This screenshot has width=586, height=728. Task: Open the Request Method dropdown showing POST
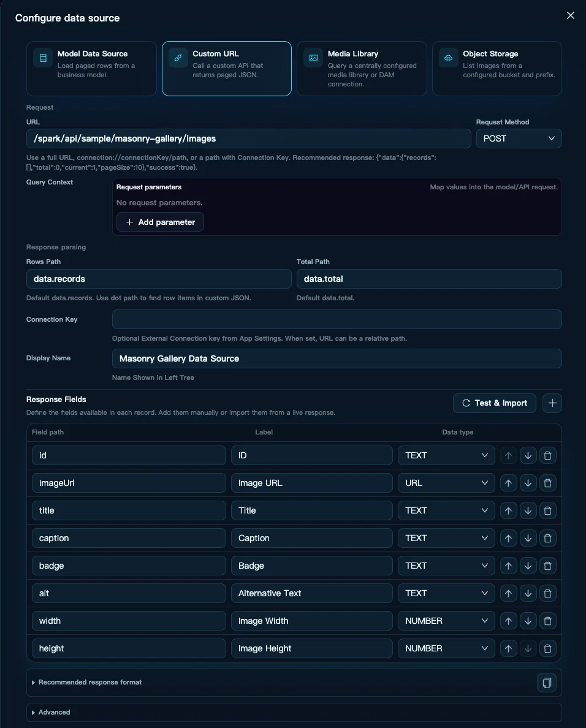[519, 138]
